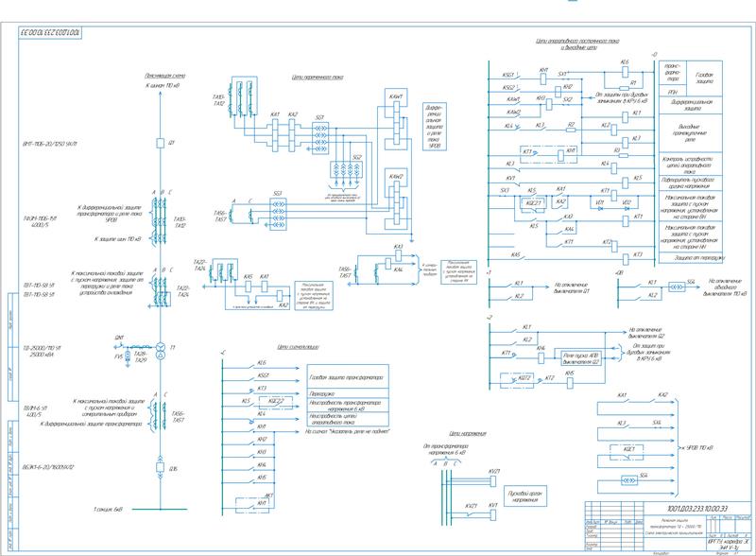The width and height of the screenshot is (756, 556).
Task: Click the FV5 arrester symbol near the transformer
Action: pyautogui.click(x=128, y=357)
